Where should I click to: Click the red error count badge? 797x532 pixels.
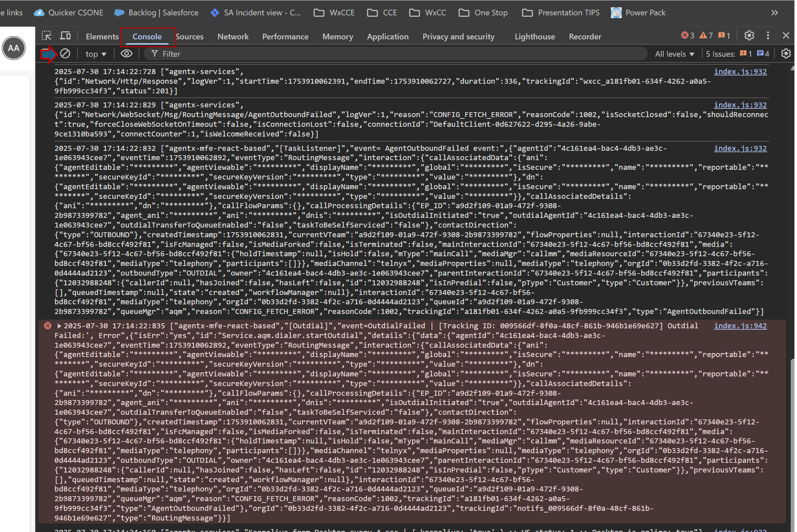coord(688,35)
